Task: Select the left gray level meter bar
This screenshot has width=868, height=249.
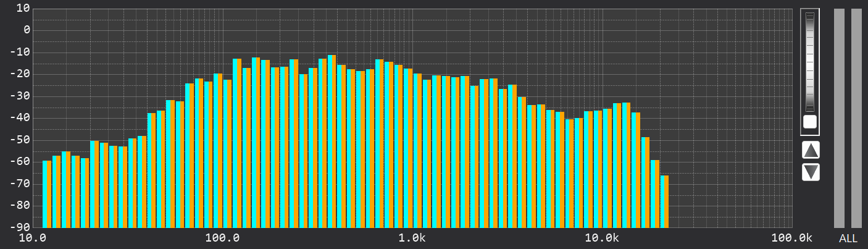Action: [x=839, y=118]
